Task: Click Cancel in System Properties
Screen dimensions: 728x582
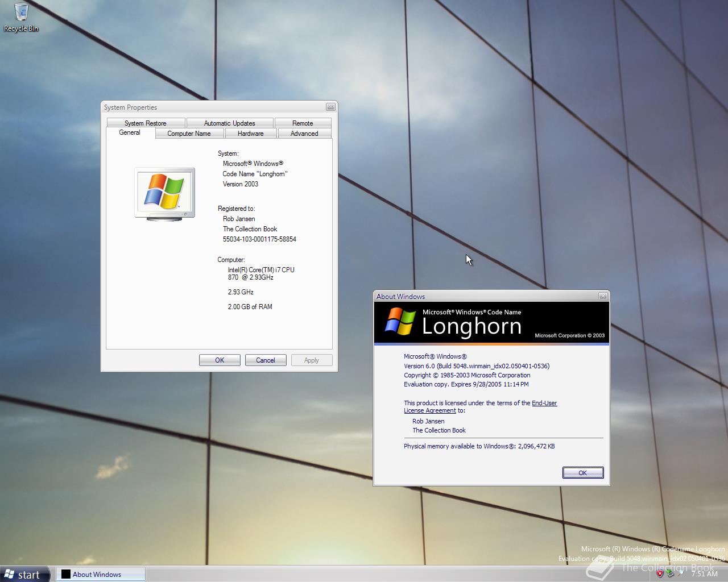Action: 266,360
